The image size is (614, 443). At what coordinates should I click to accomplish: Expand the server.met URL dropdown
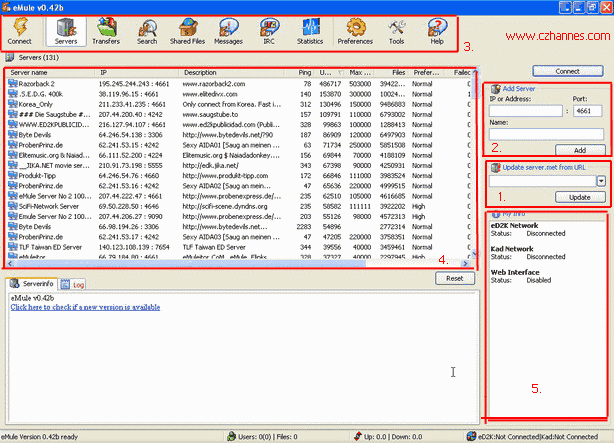(598, 180)
